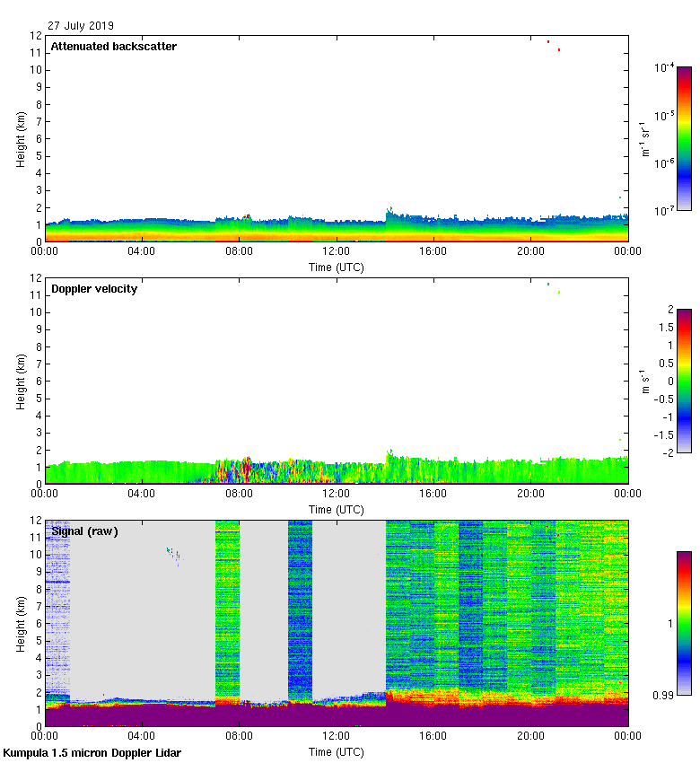Select the "Signal (raw)" plot title
The height and width of the screenshot is (763, 700).
[84, 531]
